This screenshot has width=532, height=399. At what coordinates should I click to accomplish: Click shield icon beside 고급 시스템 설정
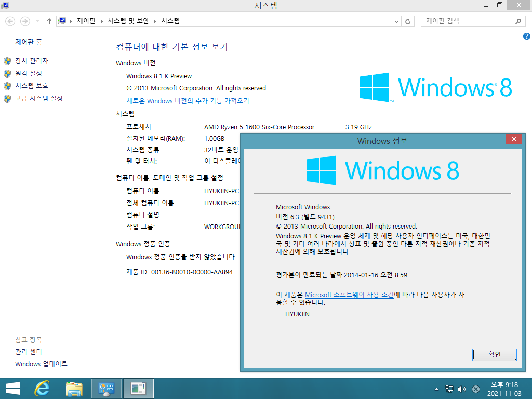click(7, 98)
